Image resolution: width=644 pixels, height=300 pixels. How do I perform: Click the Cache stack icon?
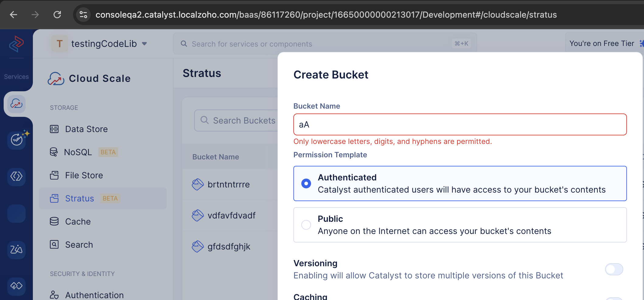tap(54, 222)
